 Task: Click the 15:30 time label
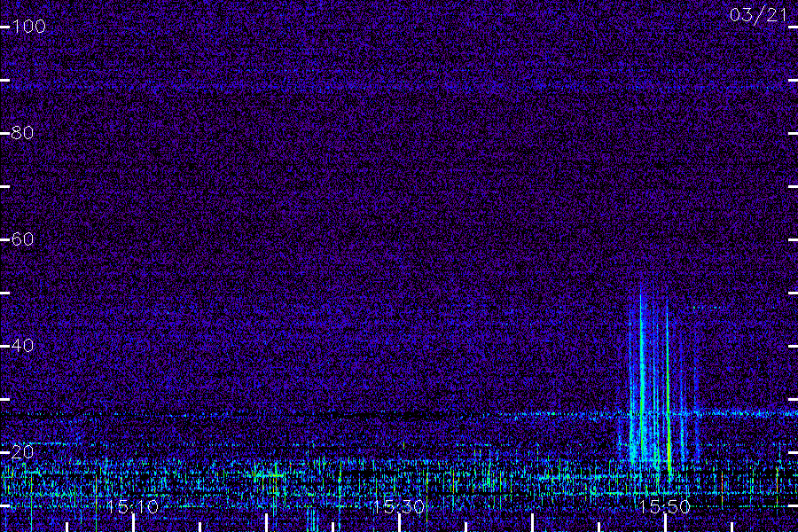pos(398,506)
